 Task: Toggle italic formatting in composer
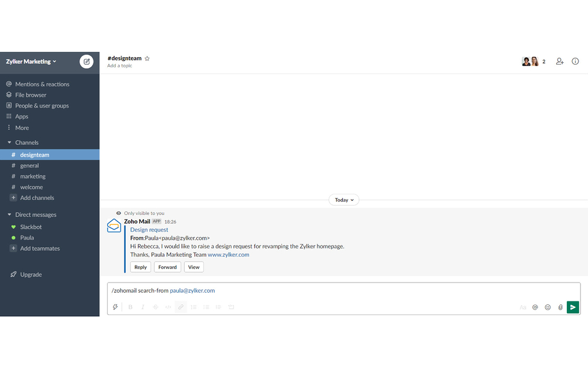point(143,307)
